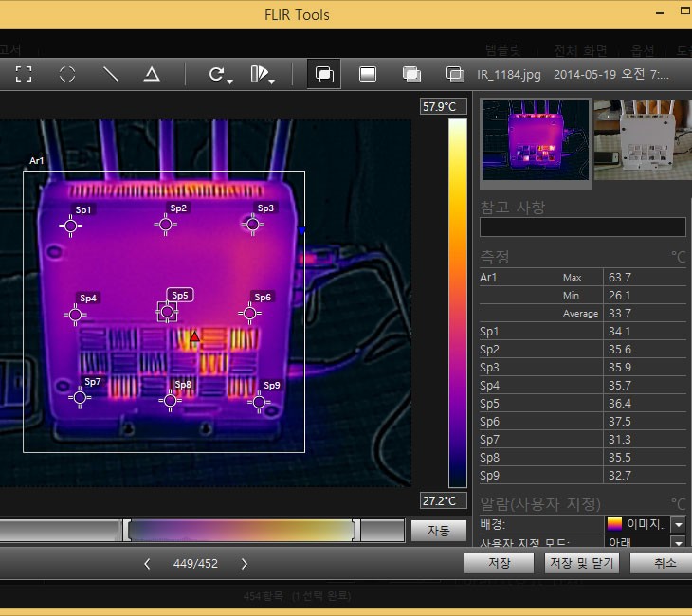Click the rotate image icon
The image size is (692, 616).
(216, 74)
